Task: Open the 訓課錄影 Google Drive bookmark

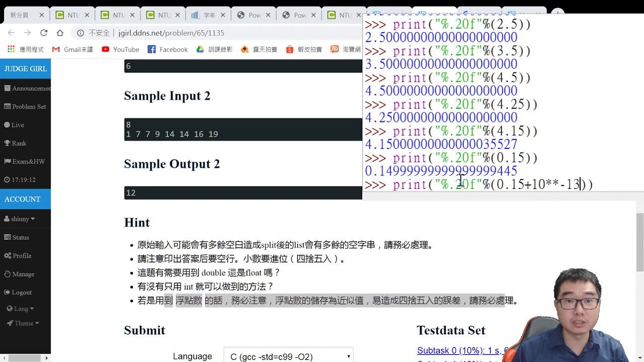Action: coord(214,49)
